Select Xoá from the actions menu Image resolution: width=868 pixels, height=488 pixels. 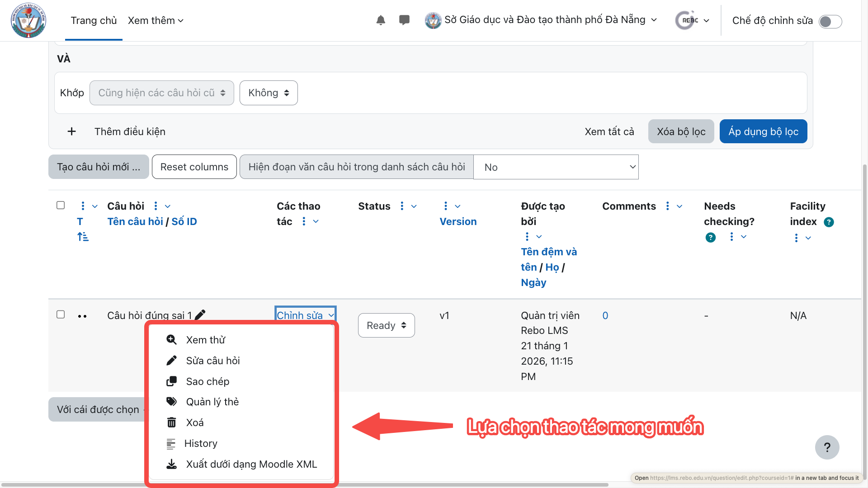194,422
